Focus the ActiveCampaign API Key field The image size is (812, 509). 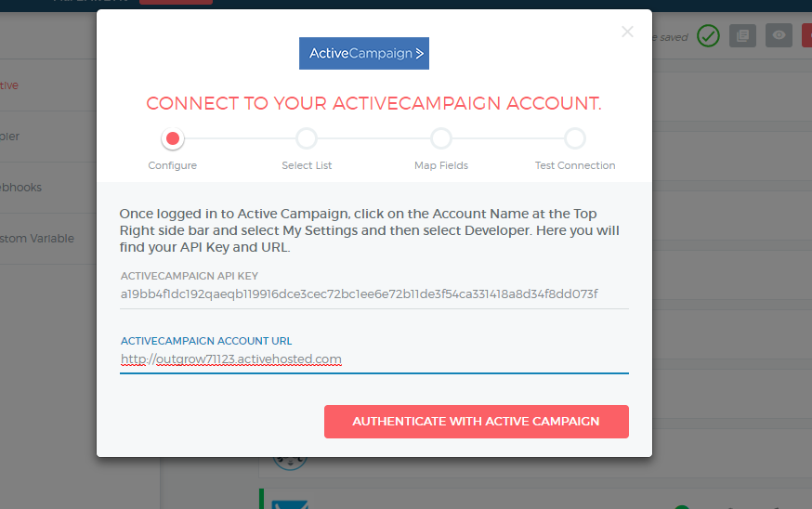373,294
